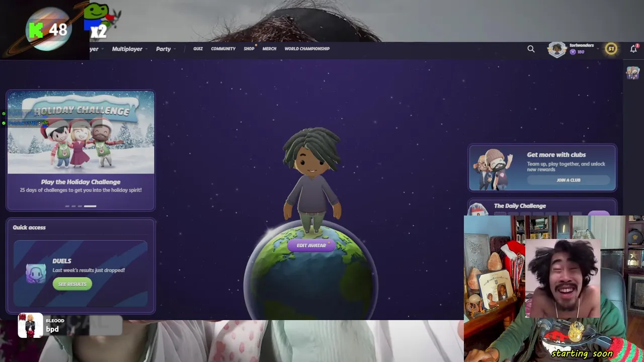The width and height of the screenshot is (644, 362).
Task: Click the EDIT AVATAR button
Action: click(x=311, y=245)
